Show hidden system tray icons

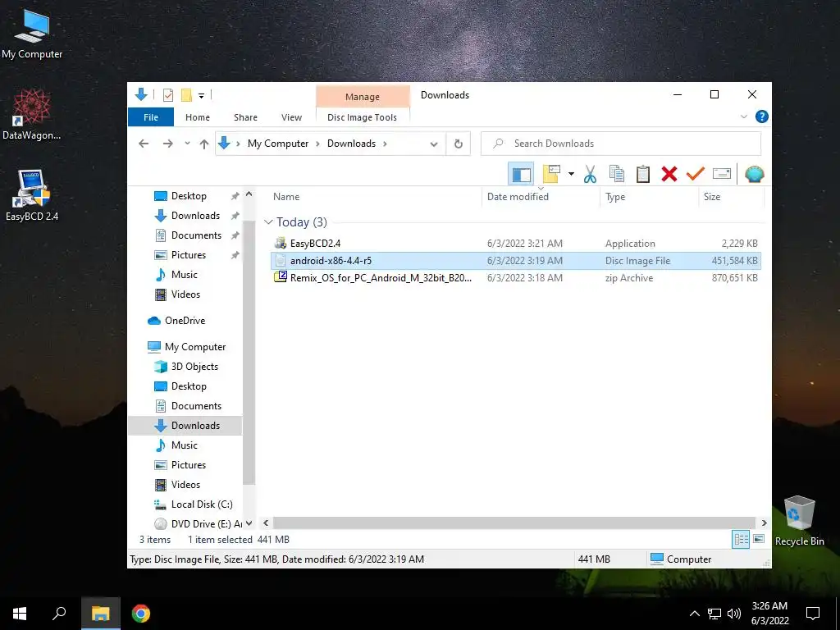click(x=694, y=614)
